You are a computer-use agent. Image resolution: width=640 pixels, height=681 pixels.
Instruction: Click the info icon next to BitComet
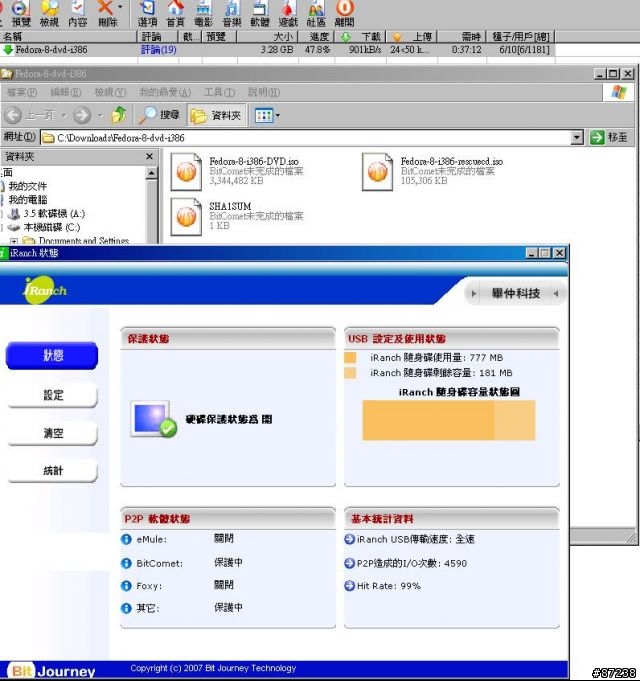coord(126,563)
